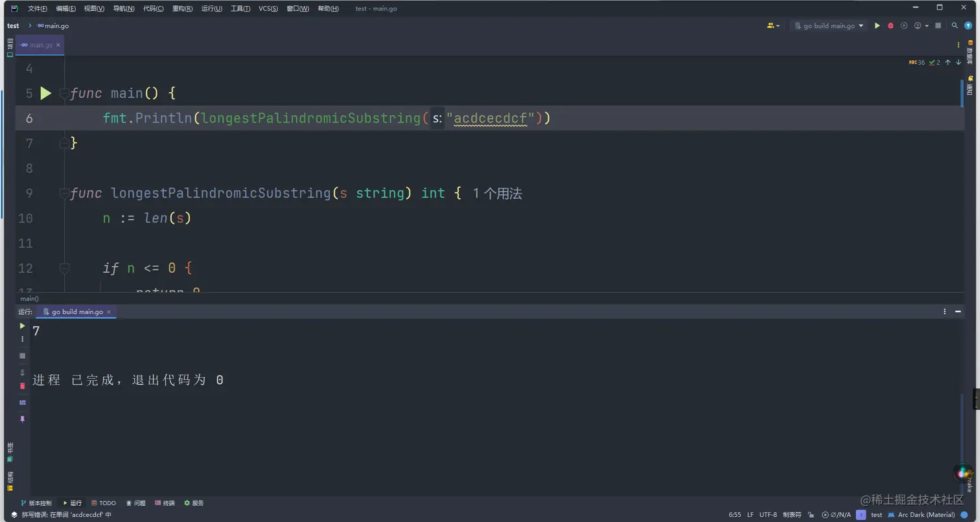The width and height of the screenshot is (980, 522).
Task: Open the Code With Me people icon
Action: pyautogui.click(x=771, y=26)
